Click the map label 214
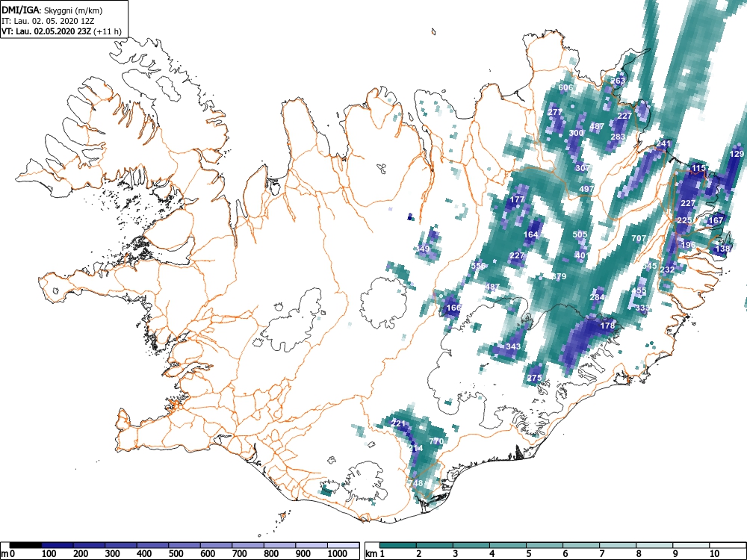The image size is (747, 560). coord(415,448)
